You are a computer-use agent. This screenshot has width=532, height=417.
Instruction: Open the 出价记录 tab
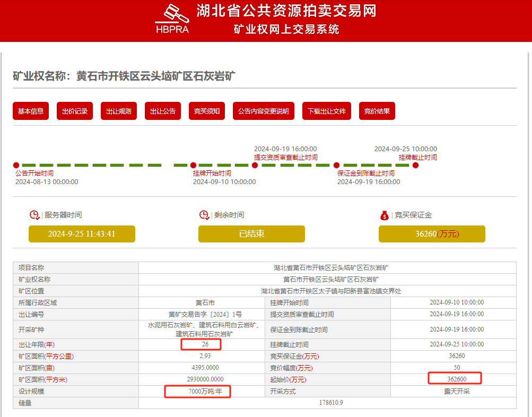coord(75,111)
